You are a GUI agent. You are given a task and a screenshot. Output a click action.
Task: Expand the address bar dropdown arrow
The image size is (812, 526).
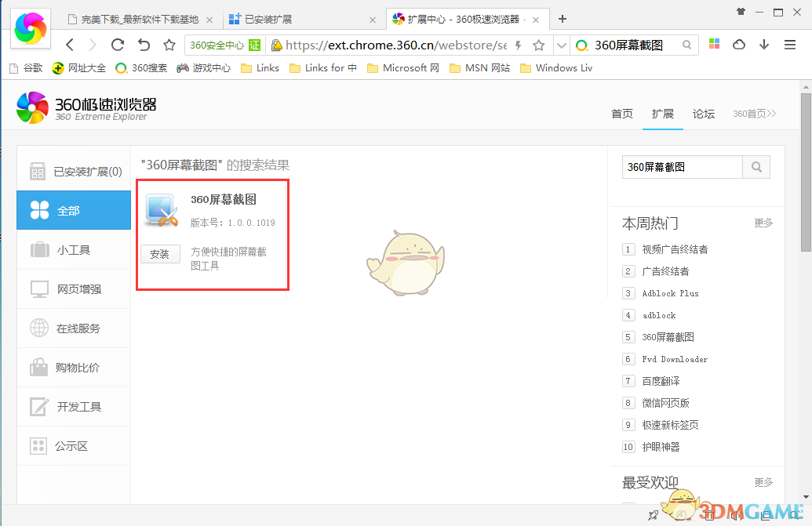[x=561, y=45]
